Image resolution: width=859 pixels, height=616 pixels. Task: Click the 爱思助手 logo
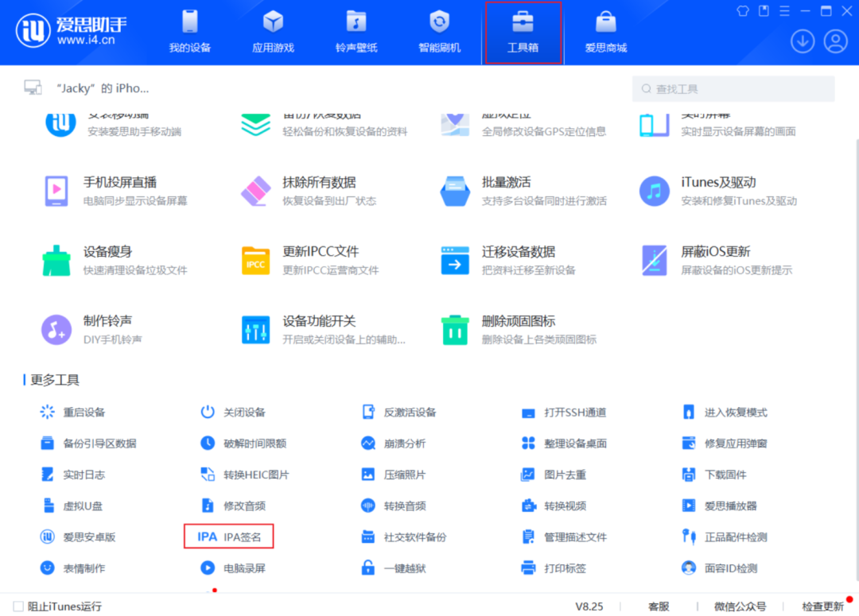point(72,30)
